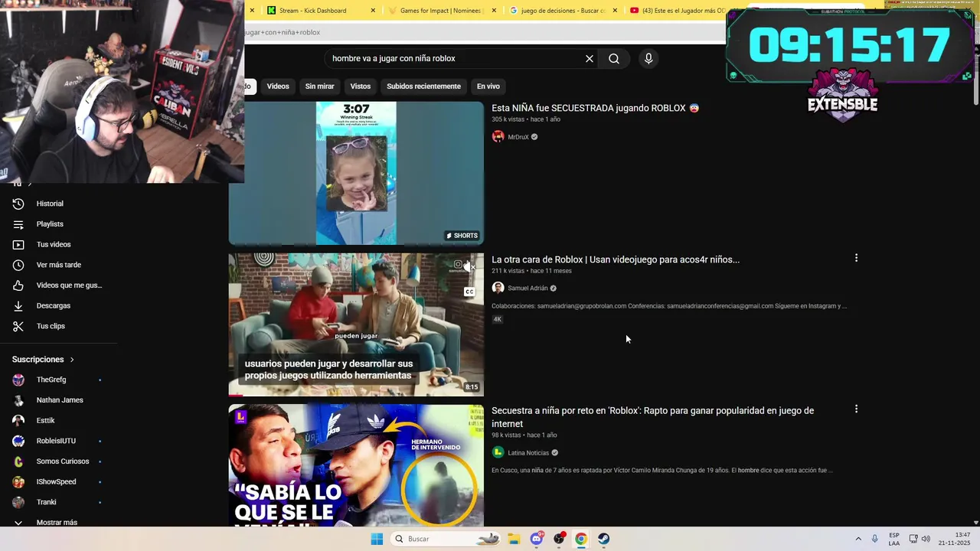Click the browser address bar
Screen dimensions: 980x551
485,32
